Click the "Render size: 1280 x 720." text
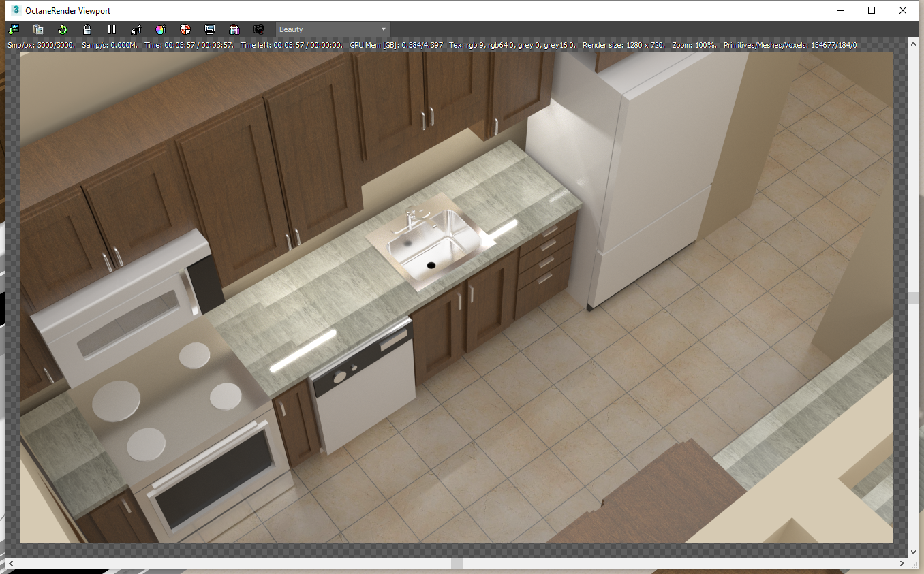 coord(624,45)
